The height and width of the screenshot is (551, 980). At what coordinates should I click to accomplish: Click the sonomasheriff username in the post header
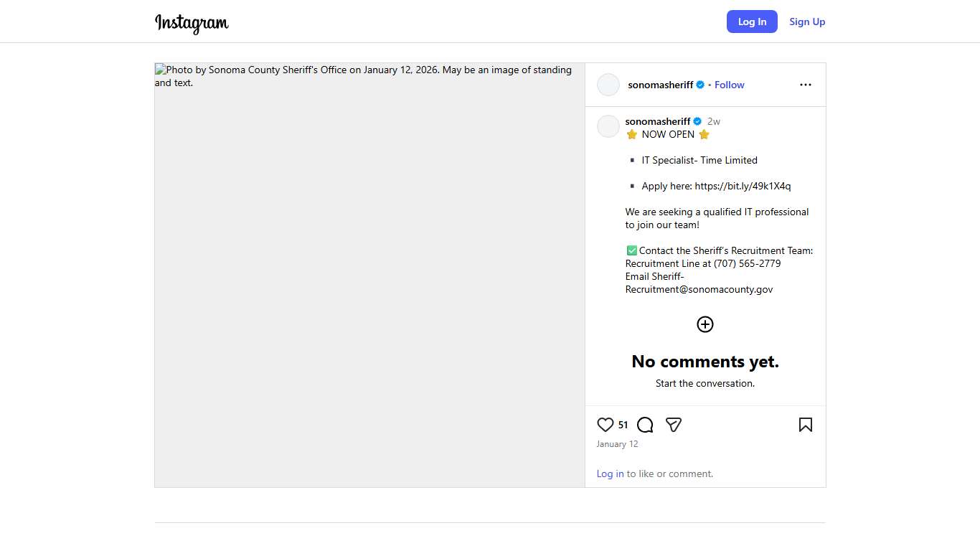tap(660, 85)
